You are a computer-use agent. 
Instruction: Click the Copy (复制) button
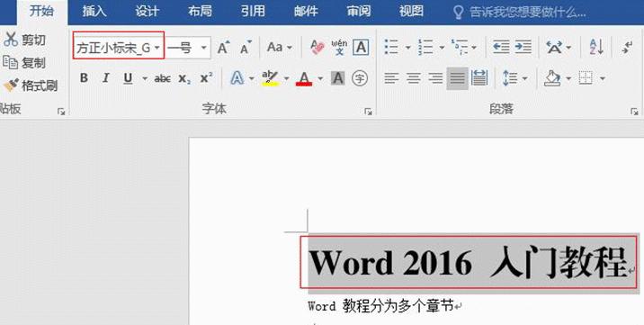pyautogui.click(x=24, y=63)
